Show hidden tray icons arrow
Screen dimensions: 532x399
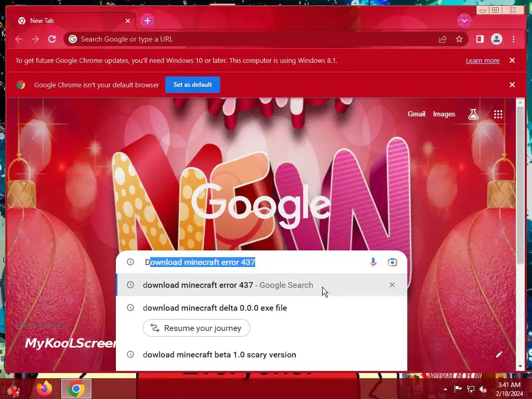[x=445, y=389]
